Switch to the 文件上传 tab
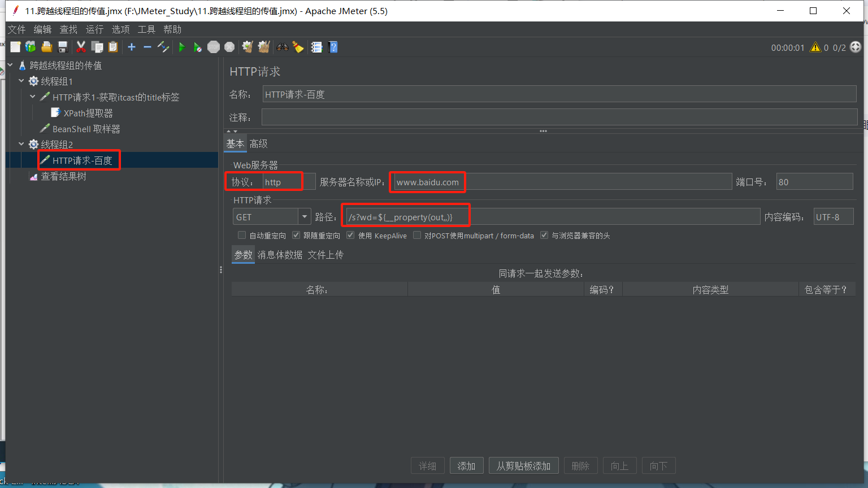 325,255
